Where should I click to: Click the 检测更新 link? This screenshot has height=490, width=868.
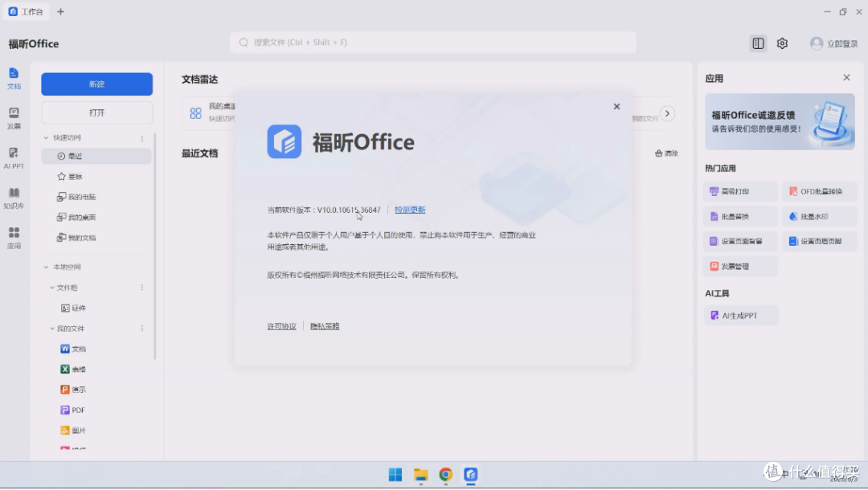410,210
